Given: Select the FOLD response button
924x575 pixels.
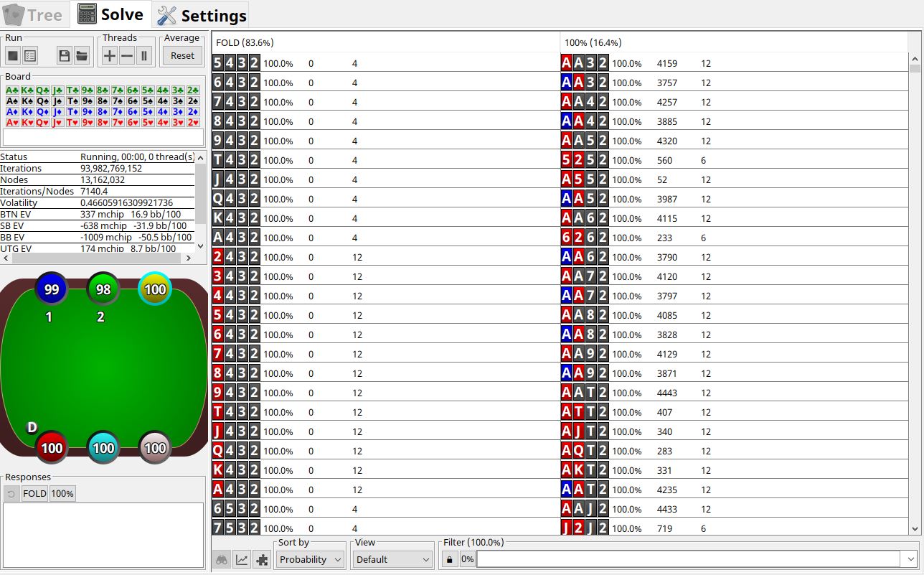Looking at the screenshot, I should (x=34, y=493).
